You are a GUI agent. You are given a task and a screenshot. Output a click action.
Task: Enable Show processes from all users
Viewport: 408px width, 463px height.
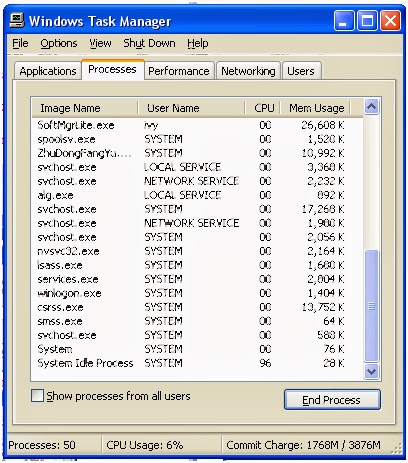(x=37, y=396)
